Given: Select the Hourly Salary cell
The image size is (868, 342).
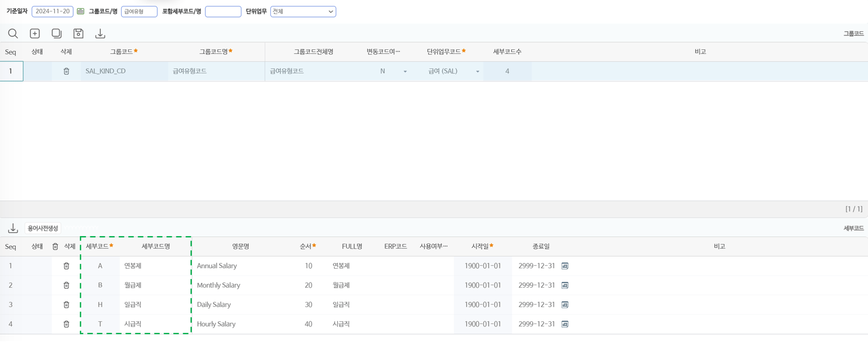Looking at the screenshot, I should (241, 324).
